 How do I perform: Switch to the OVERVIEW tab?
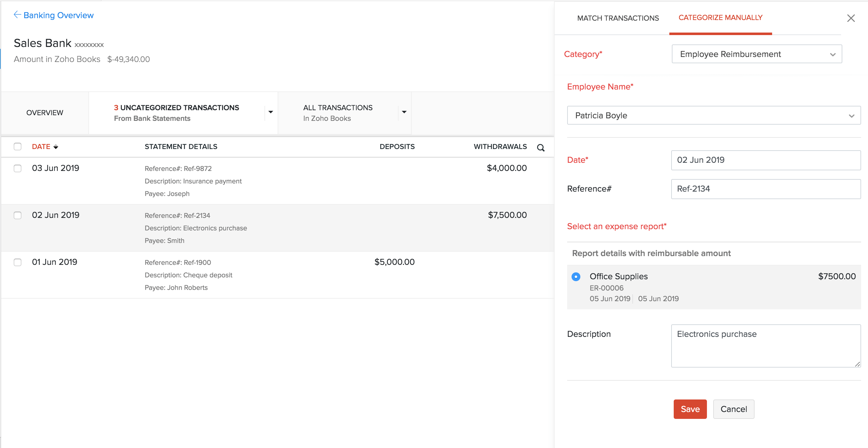pyautogui.click(x=44, y=112)
